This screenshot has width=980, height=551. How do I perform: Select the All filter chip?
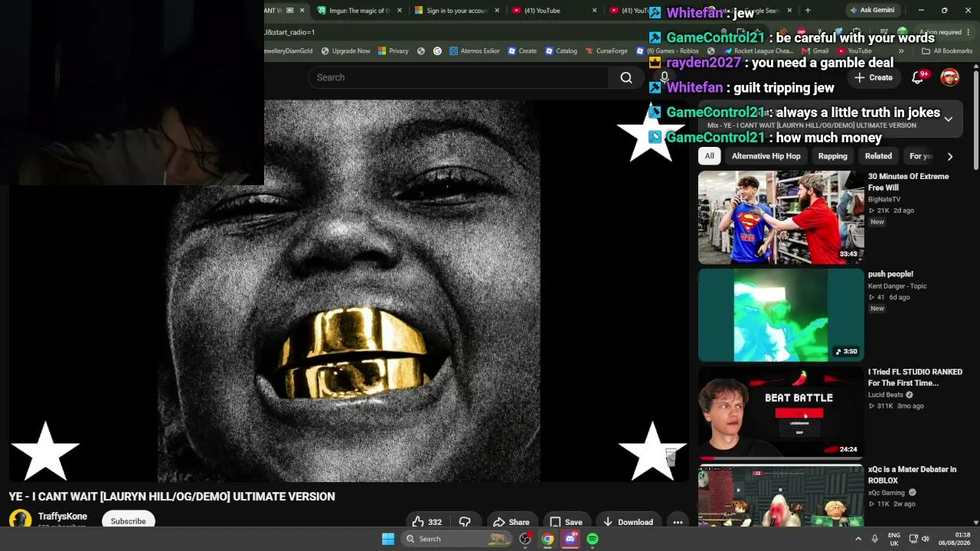click(710, 156)
